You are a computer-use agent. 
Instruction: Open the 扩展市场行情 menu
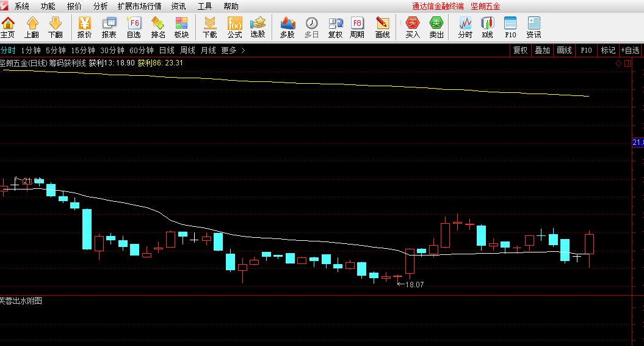pos(139,6)
